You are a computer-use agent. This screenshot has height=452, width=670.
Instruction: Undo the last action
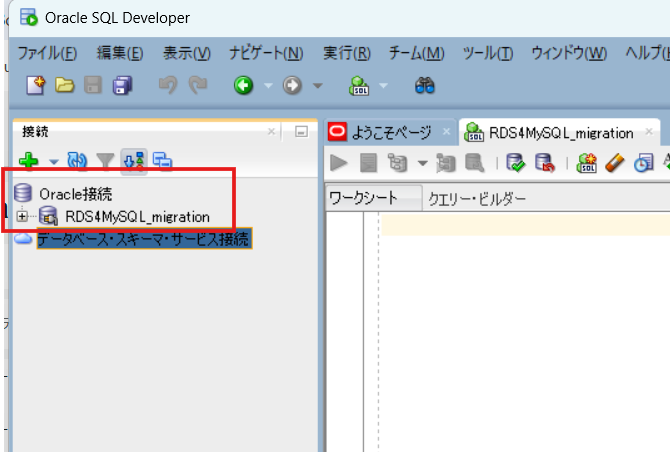168,85
